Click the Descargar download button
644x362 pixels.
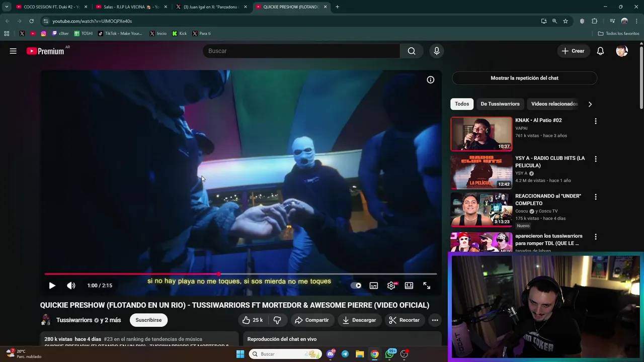[359, 320]
